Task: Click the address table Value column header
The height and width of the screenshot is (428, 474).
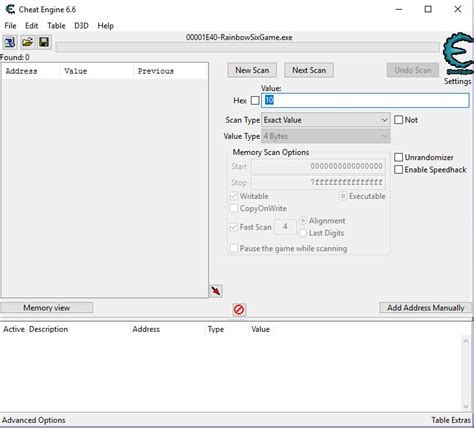Action: (260, 329)
